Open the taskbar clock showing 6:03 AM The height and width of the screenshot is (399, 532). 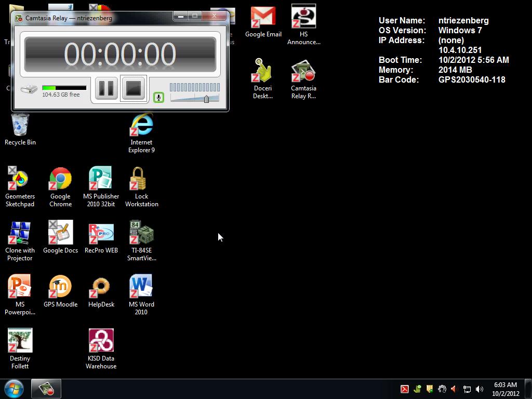[506, 389]
